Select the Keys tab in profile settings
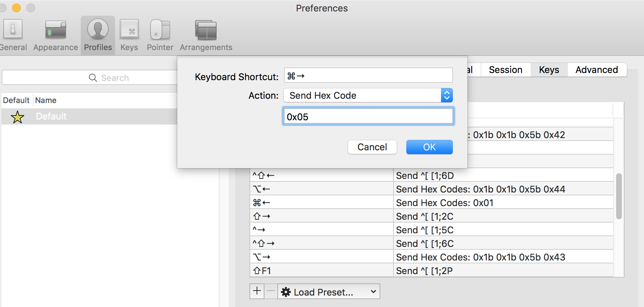The width and height of the screenshot is (644, 307). pyautogui.click(x=549, y=70)
